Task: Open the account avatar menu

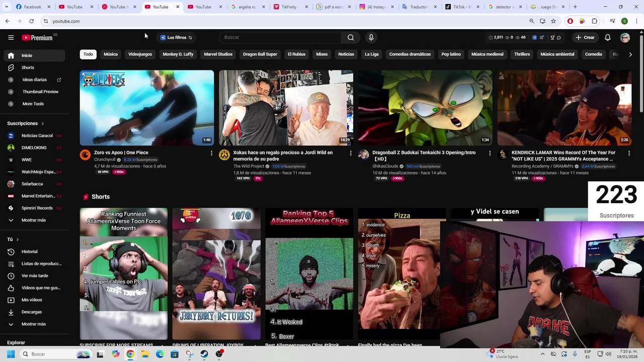Action: pos(625,37)
